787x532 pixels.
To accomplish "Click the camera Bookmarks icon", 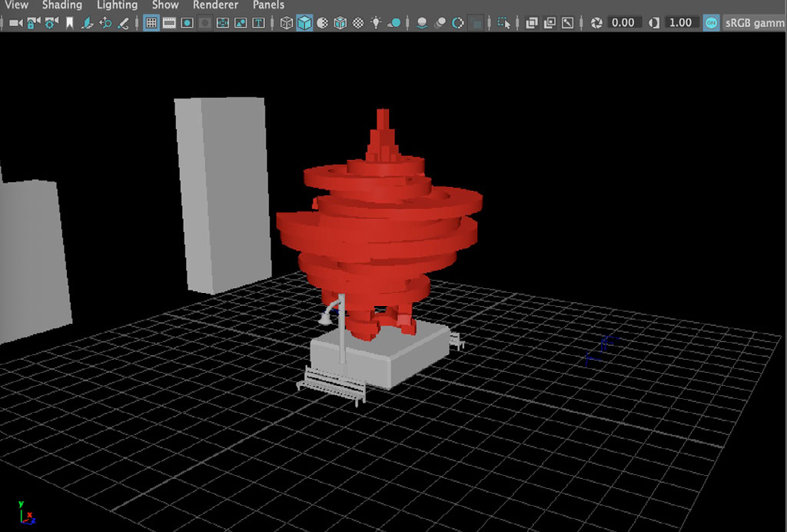I will pos(69,23).
